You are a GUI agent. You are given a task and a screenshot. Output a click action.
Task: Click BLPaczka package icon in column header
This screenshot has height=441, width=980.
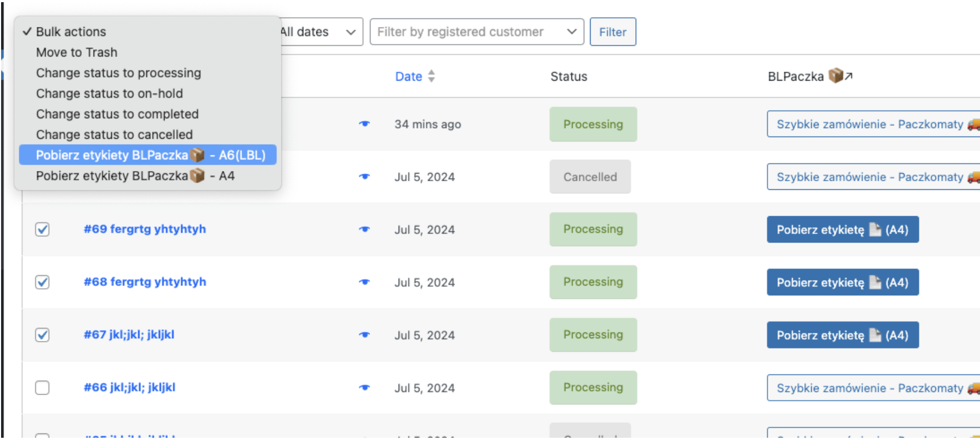[x=835, y=76]
